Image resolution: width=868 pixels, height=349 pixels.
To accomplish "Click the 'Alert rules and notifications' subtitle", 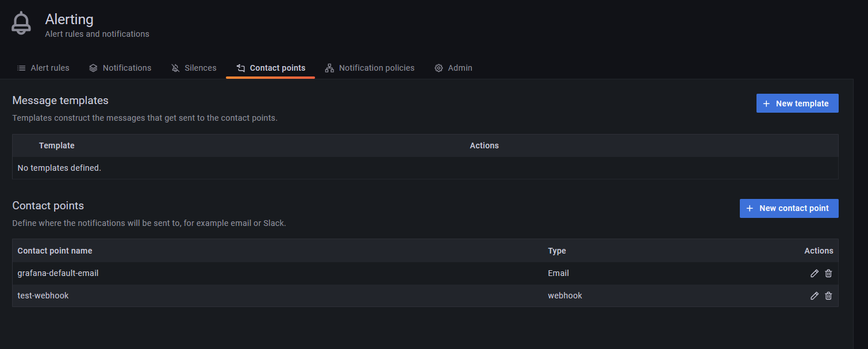I will (x=97, y=34).
